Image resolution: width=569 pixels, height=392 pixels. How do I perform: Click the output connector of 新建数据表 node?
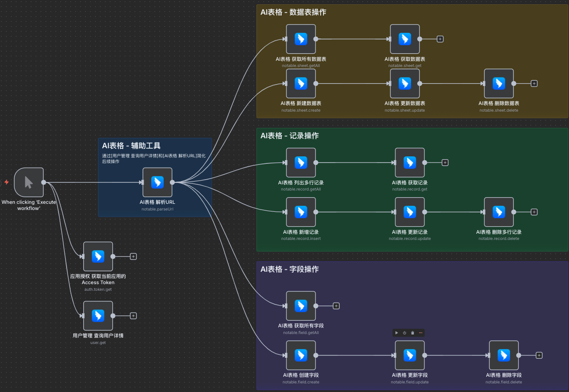point(316,83)
